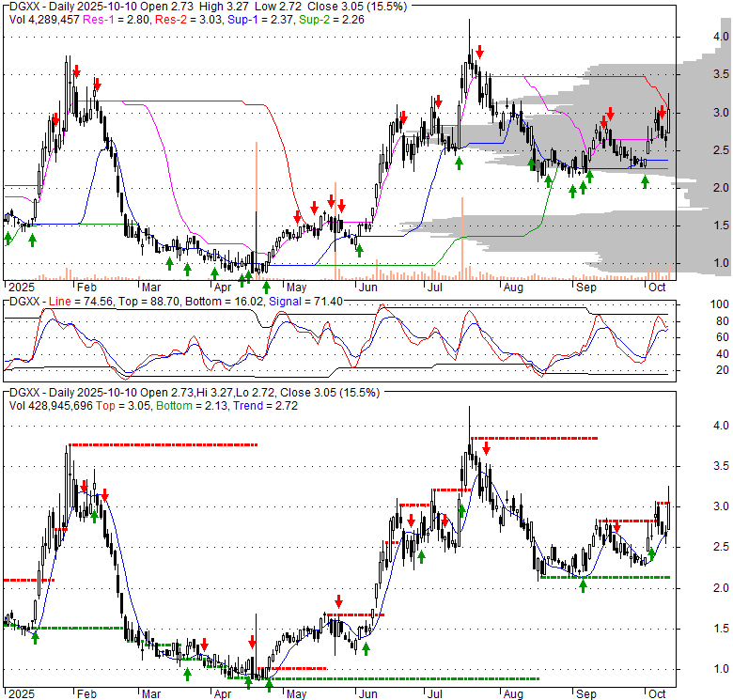733x700 pixels.
Task: Click the '1.0' price label on top chart axis
Action: pyautogui.click(x=722, y=263)
